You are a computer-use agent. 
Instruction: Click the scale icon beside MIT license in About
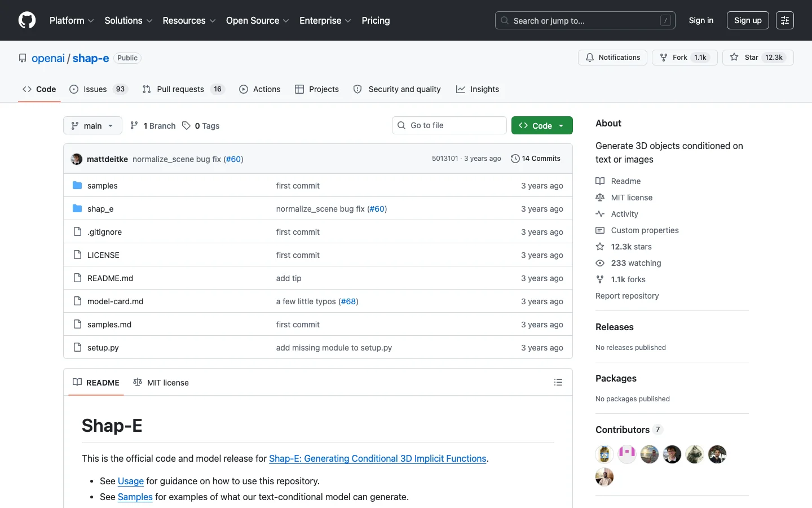click(600, 198)
